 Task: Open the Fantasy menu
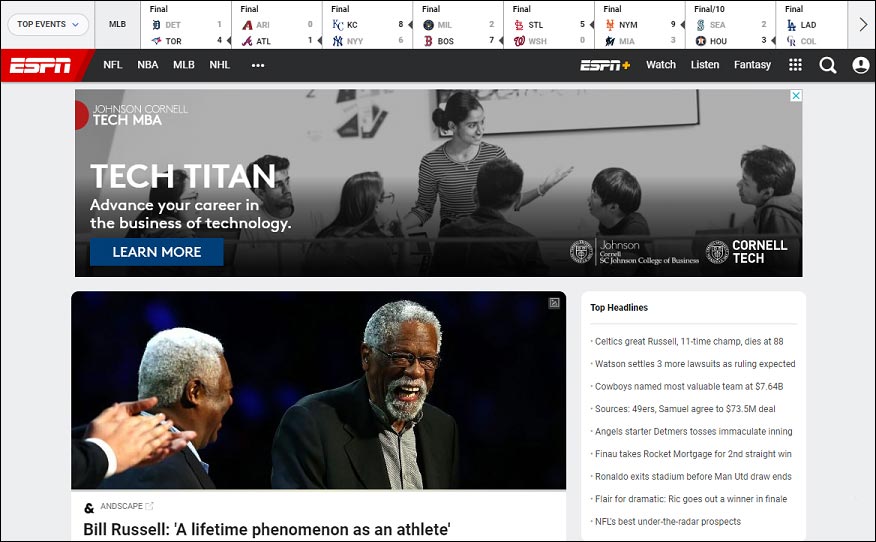(x=752, y=65)
